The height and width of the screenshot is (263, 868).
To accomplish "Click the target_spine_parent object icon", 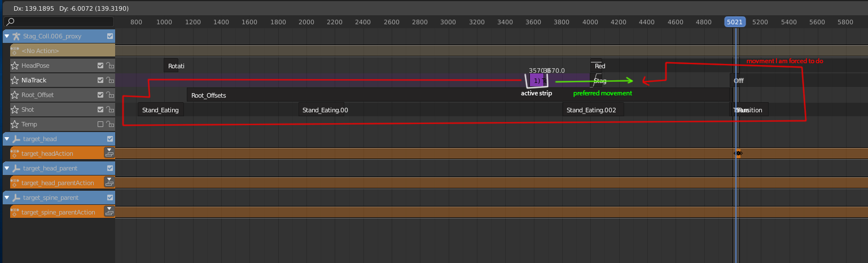I will click(x=16, y=198).
